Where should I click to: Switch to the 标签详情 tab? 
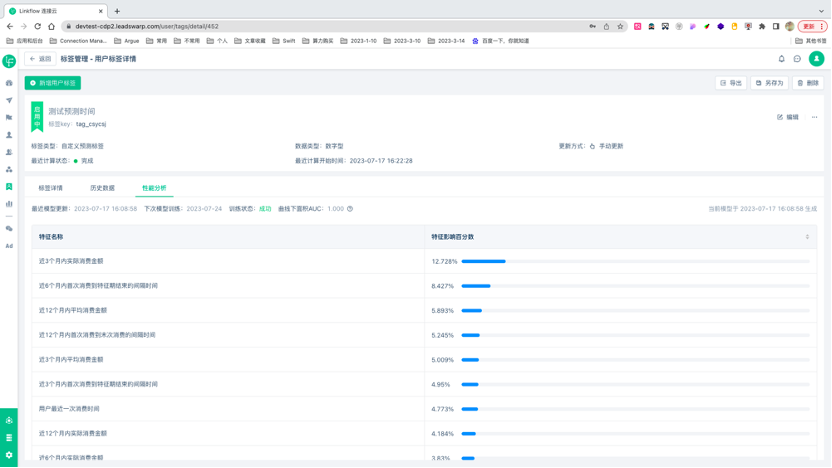coord(50,188)
